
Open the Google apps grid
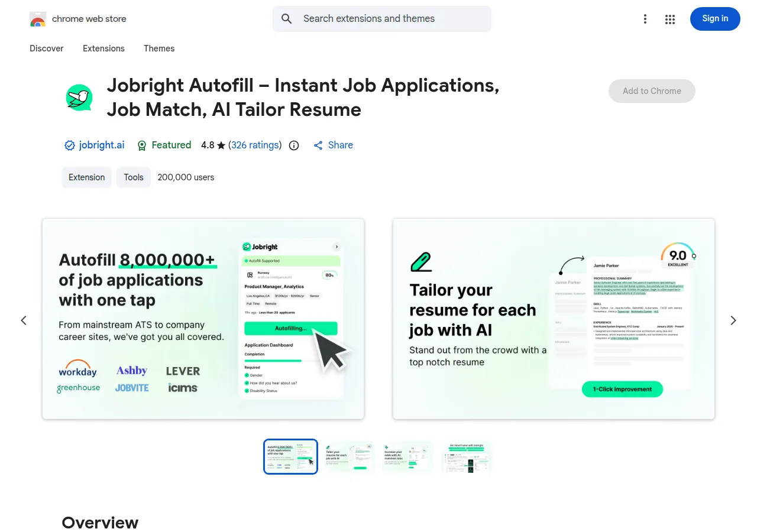(x=670, y=19)
